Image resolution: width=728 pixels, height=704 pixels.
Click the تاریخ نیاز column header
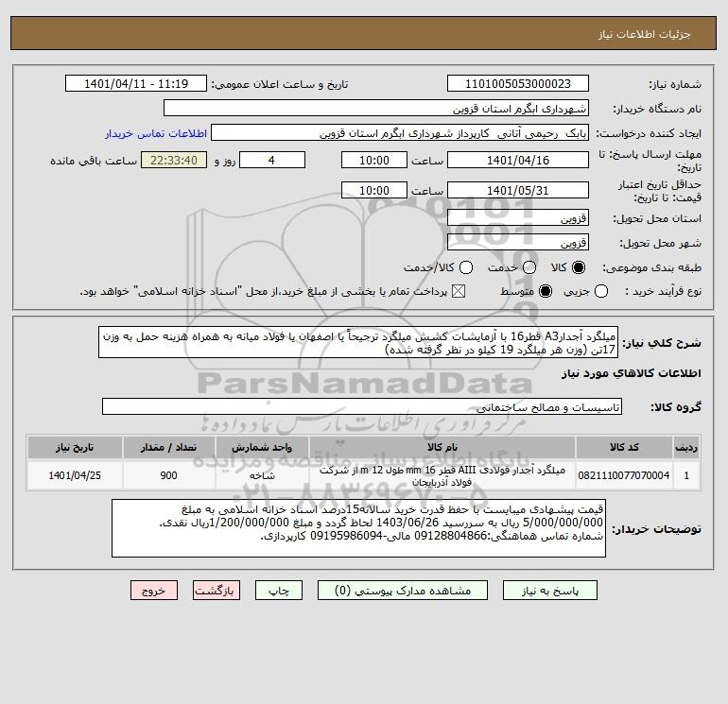(x=75, y=447)
